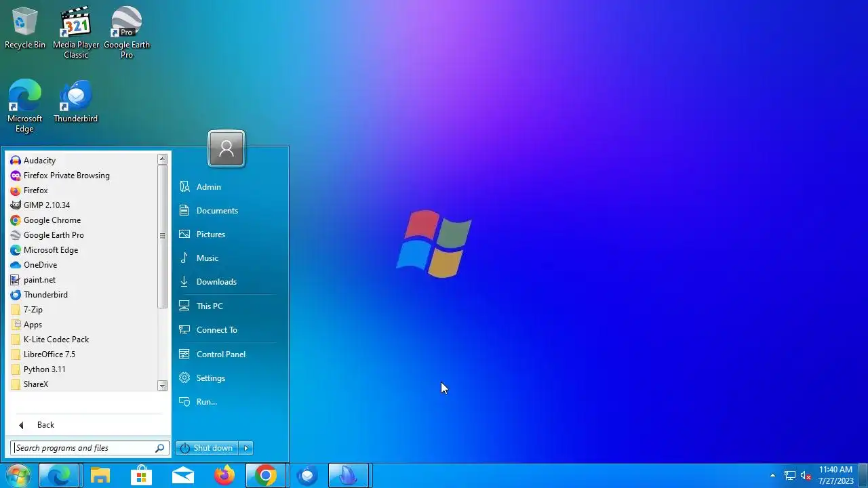
Task: Expand the Python 3.11 folder
Action: pos(82,369)
